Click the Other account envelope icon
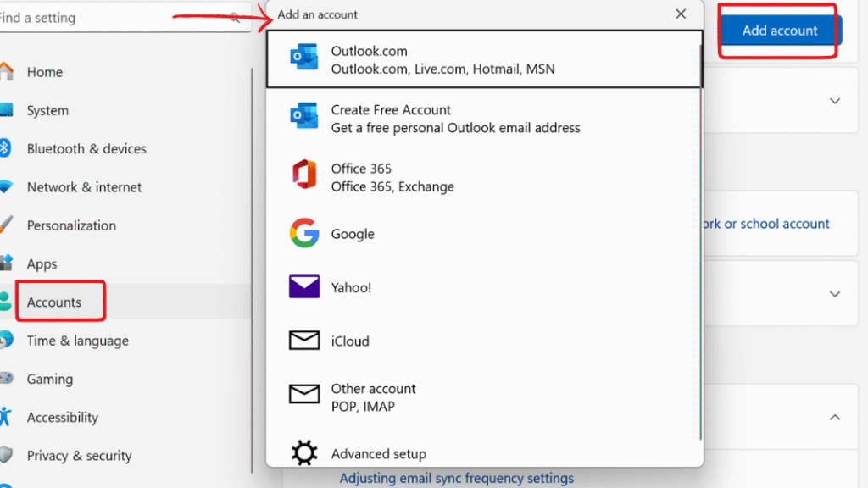Screen dimensions: 868x488 tap(304, 394)
